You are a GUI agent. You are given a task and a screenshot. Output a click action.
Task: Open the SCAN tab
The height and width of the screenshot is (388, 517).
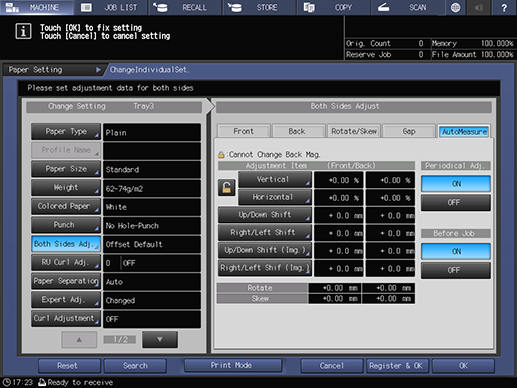(409, 7)
